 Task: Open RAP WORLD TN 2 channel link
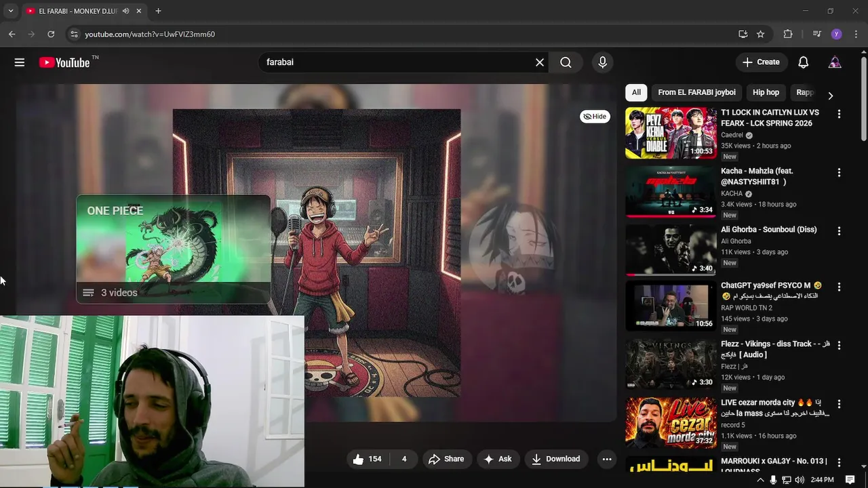tap(747, 308)
